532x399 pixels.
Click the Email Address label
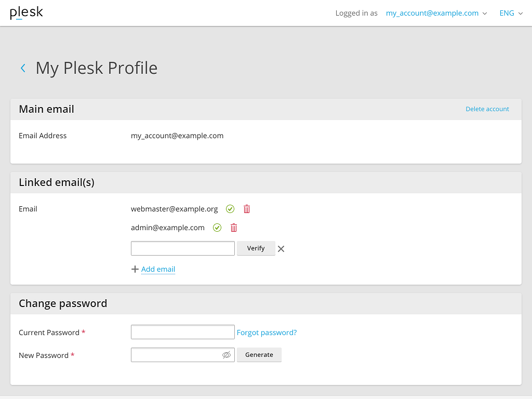click(x=43, y=136)
